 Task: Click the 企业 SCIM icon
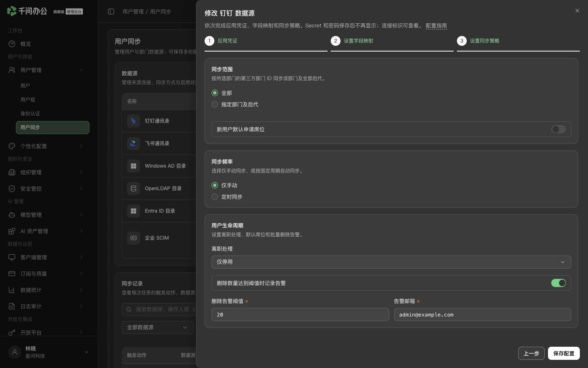pyautogui.click(x=134, y=238)
